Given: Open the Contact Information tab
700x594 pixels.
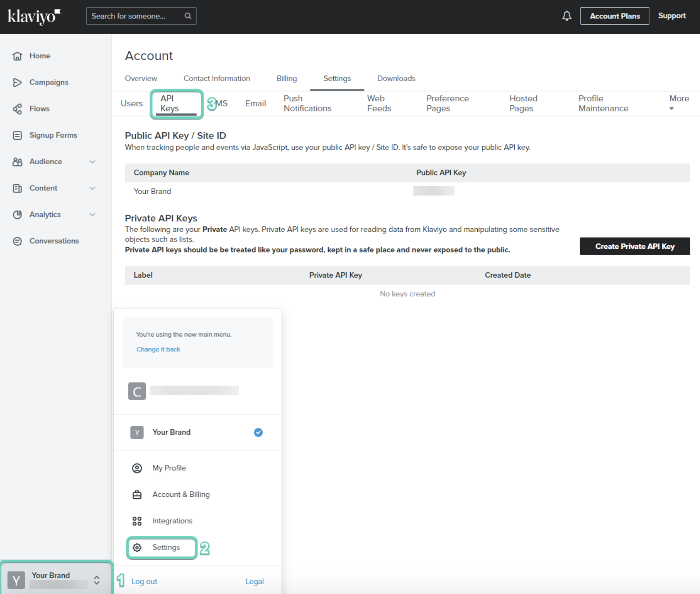Looking at the screenshot, I should 217,78.
